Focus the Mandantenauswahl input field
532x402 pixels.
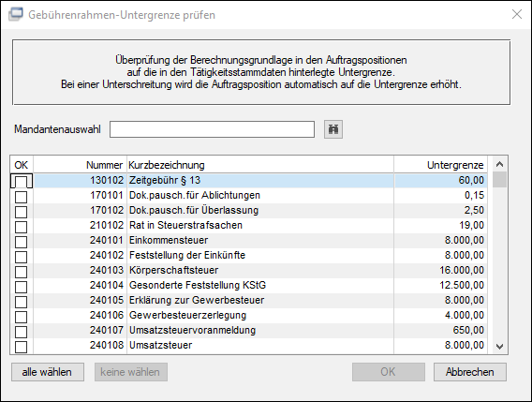click(x=212, y=129)
